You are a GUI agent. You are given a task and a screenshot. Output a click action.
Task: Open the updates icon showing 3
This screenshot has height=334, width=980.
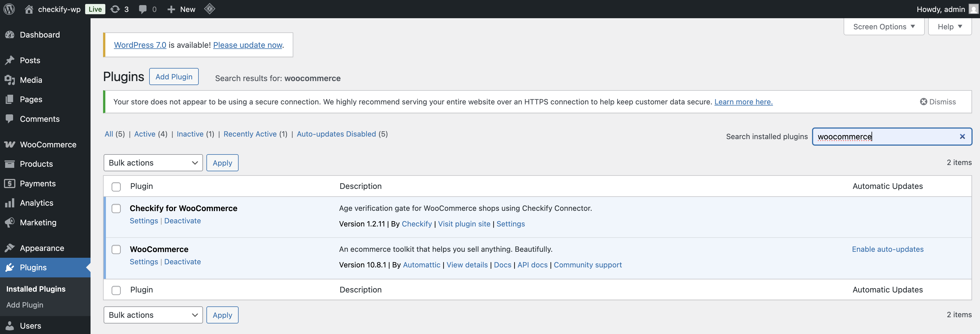[x=115, y=9]
